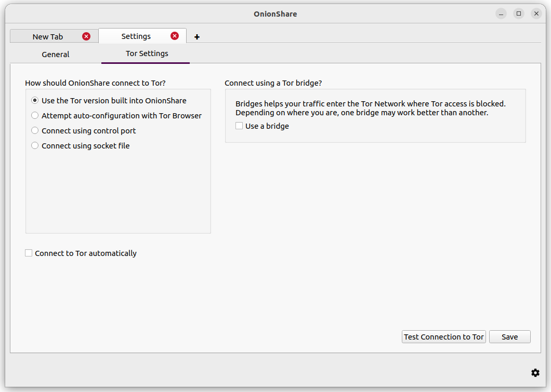Select the Settings tab
The image size is (551, 392).
(x=136, y=36)
